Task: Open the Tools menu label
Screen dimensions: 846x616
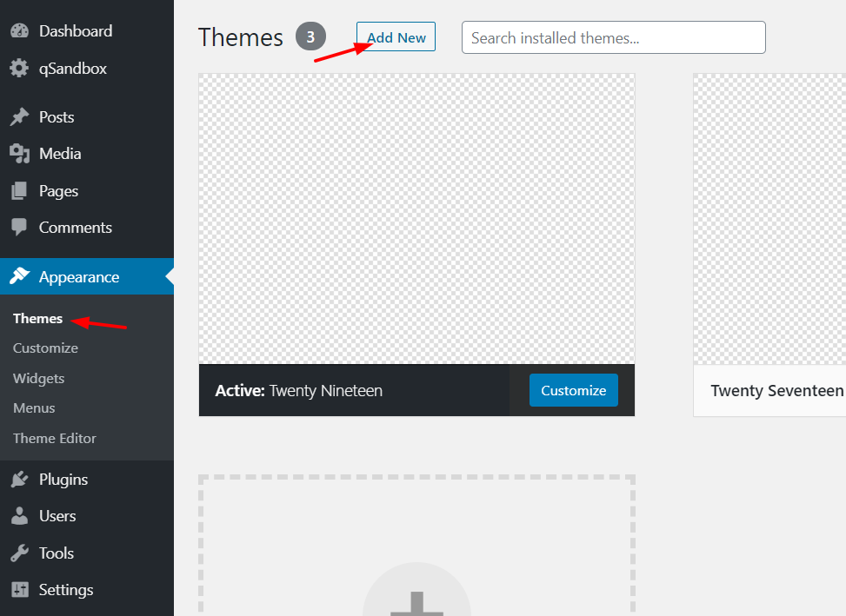Action: pos(57,553)
